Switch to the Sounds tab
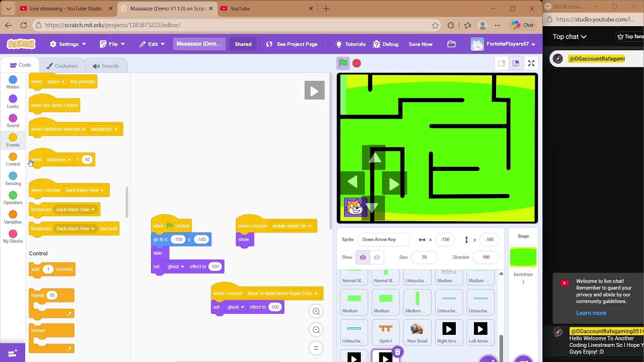Screen dimensions: 644x362 click(x=106, y=66)
